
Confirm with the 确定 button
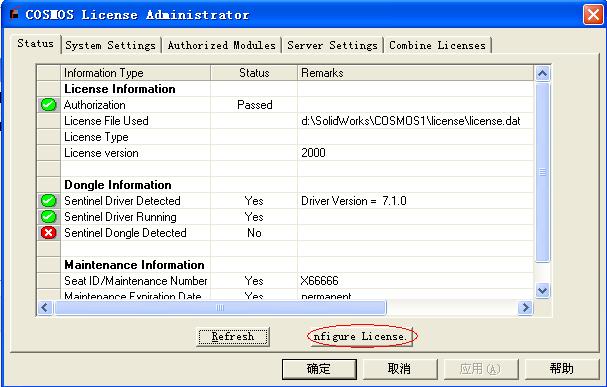[319, 369]
